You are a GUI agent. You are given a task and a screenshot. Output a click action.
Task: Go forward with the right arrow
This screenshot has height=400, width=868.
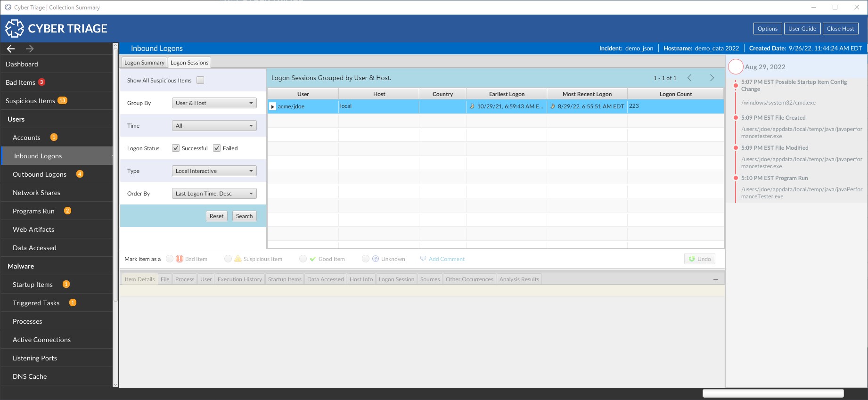click(x=30, y=49)
